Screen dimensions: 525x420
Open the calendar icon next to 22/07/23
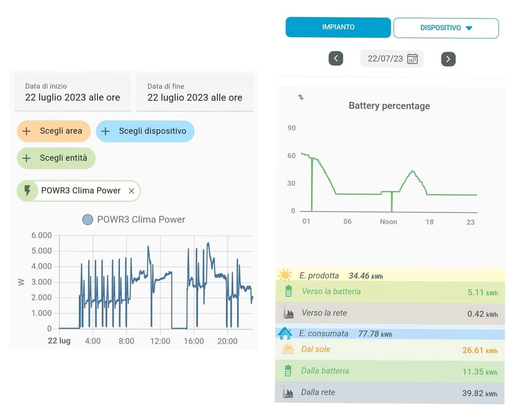[412, 59]
